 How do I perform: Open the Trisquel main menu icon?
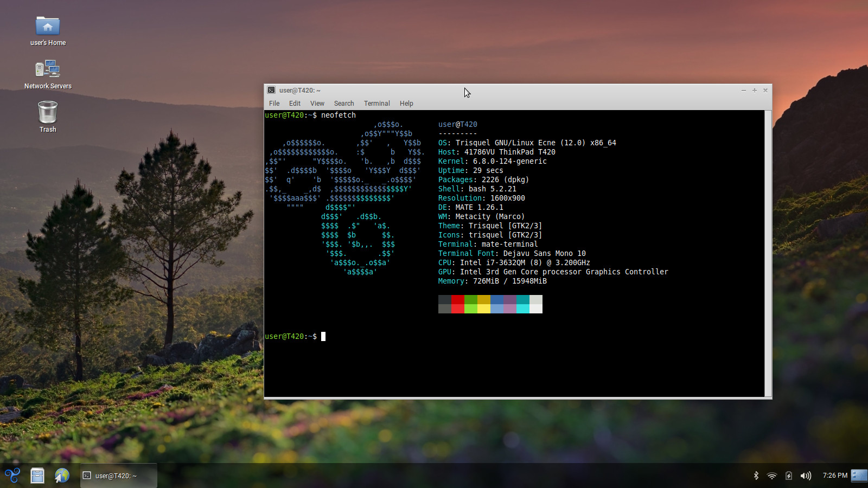click(12, 476)
